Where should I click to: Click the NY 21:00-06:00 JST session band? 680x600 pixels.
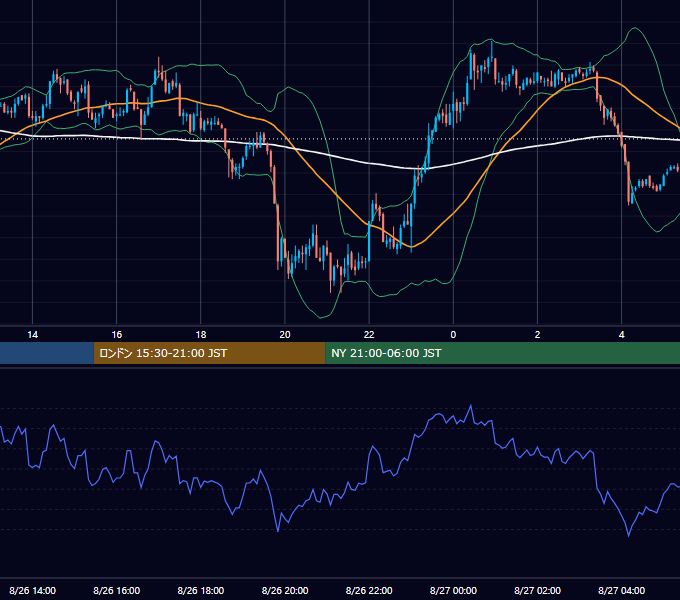503,353
